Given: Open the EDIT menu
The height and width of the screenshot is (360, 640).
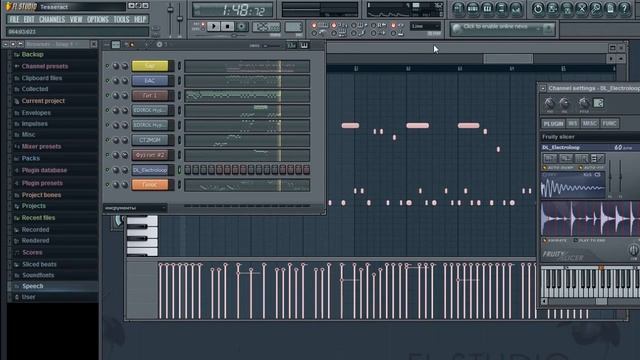Looking at the screenshot, I should coord(29,20).
